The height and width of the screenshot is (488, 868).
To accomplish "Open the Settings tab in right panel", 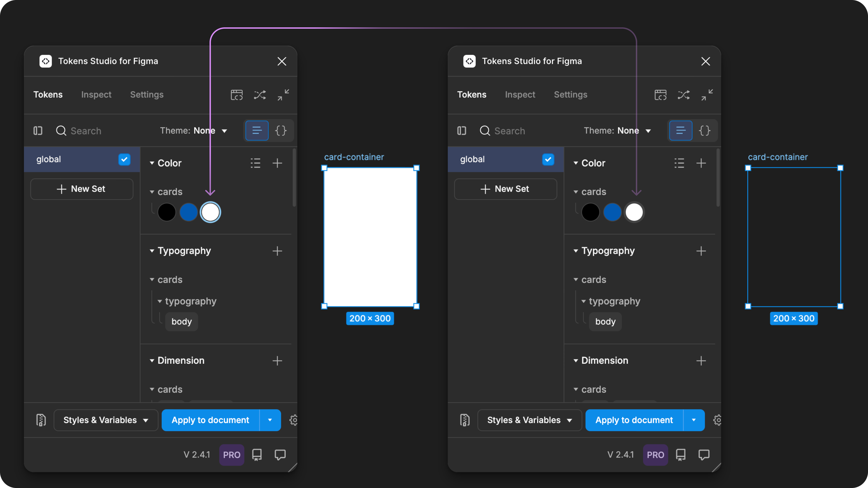I will click(571, 95).
